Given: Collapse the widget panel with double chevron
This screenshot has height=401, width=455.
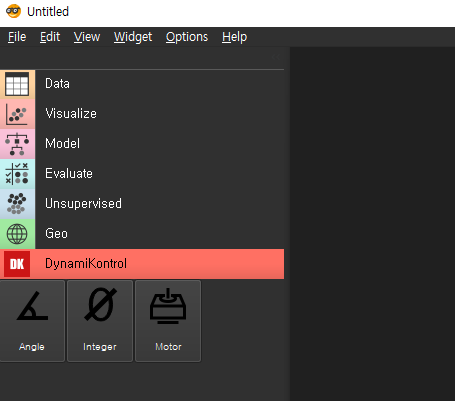Looking at the screenshot, I should (276, 57).
